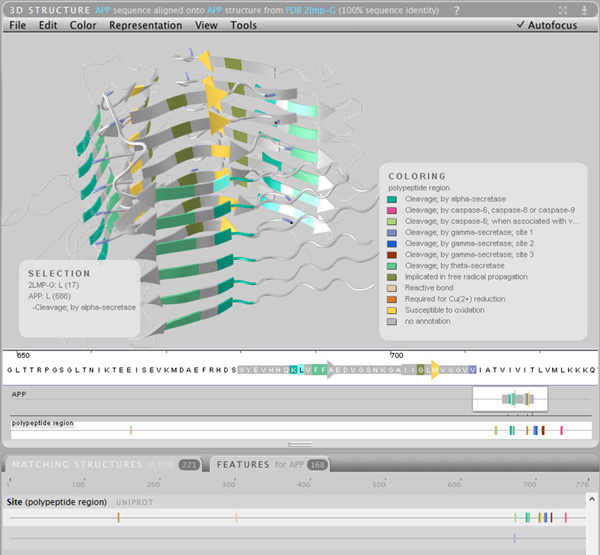600x555 pixels.
Task: Click the APP sequence link in header
Action: coord(103,8)
